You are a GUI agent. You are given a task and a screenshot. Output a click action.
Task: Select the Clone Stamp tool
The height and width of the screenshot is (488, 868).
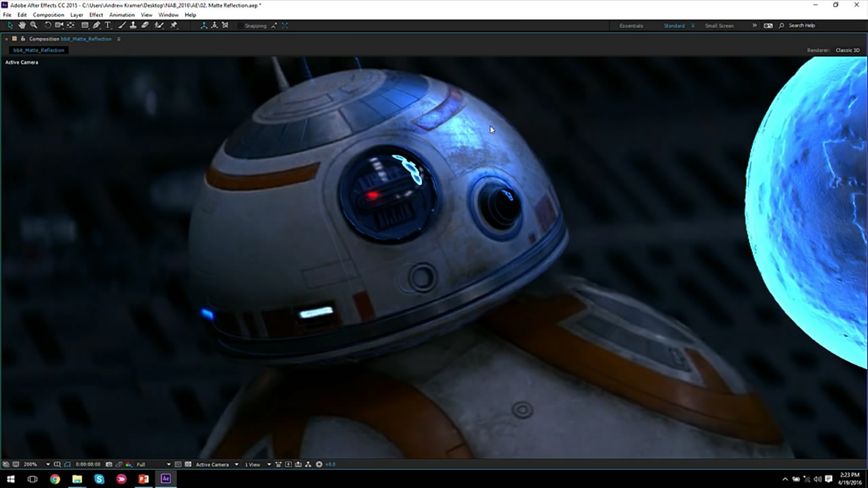pyautogui.click(x=133, y=25)
